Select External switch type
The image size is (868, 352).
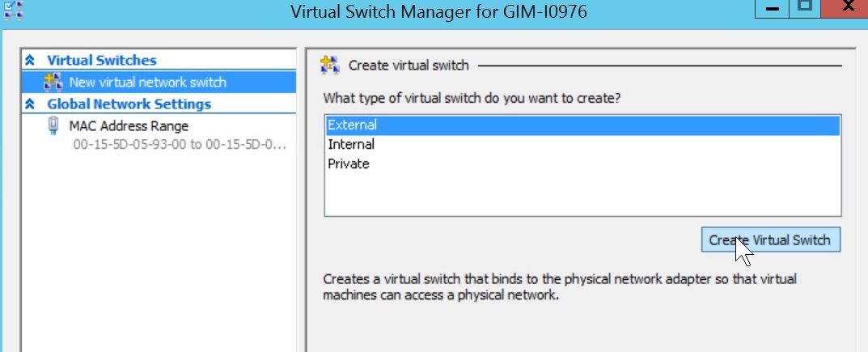(x=352, y=125)
